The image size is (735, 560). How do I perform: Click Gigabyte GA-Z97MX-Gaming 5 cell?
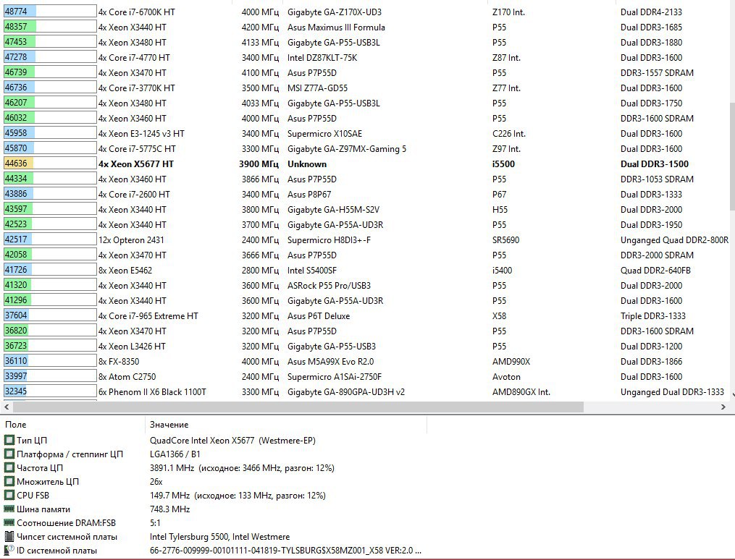tap(347, 149)
